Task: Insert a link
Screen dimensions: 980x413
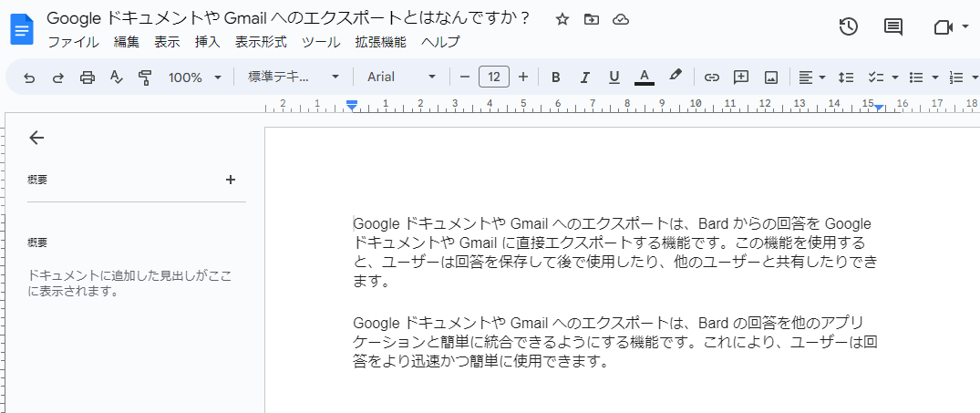Action: pyautogui.click(x=711, y=77)
